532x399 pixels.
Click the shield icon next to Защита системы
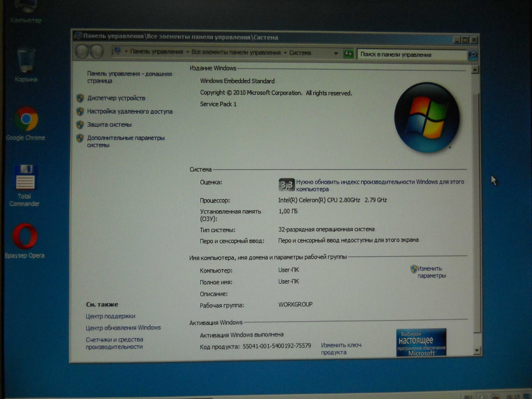(x=80, y=125)
